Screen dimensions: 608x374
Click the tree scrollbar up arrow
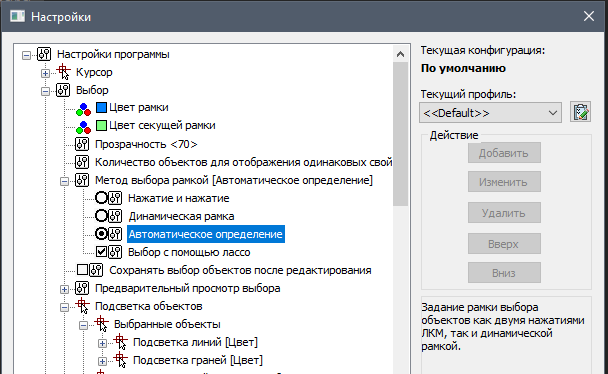click(401, 54)
